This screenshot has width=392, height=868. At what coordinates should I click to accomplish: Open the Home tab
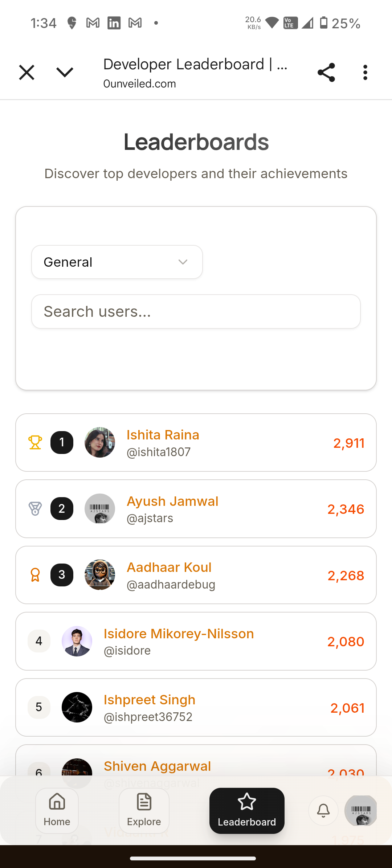57,810
